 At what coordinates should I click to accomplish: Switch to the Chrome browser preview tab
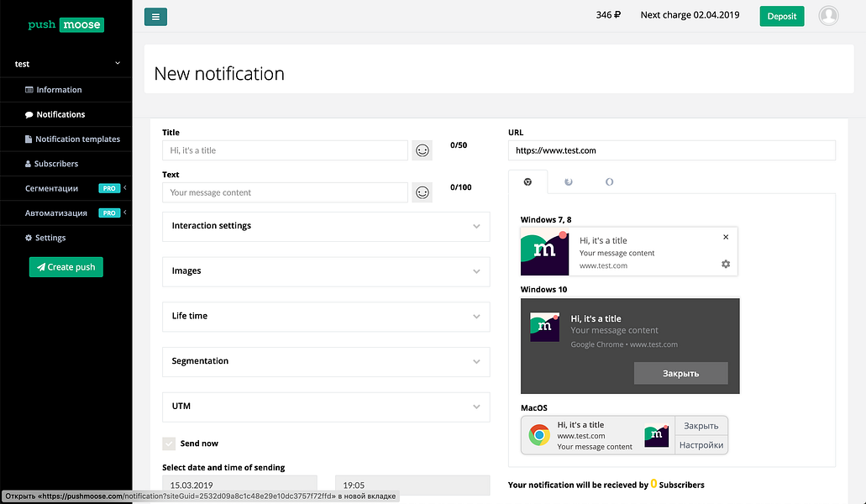point(528,181)
